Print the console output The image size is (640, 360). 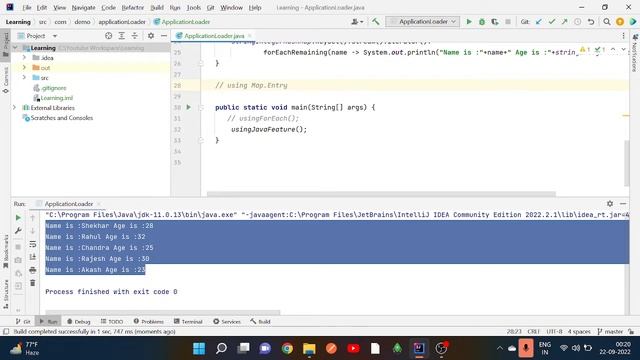pos(33,270)
